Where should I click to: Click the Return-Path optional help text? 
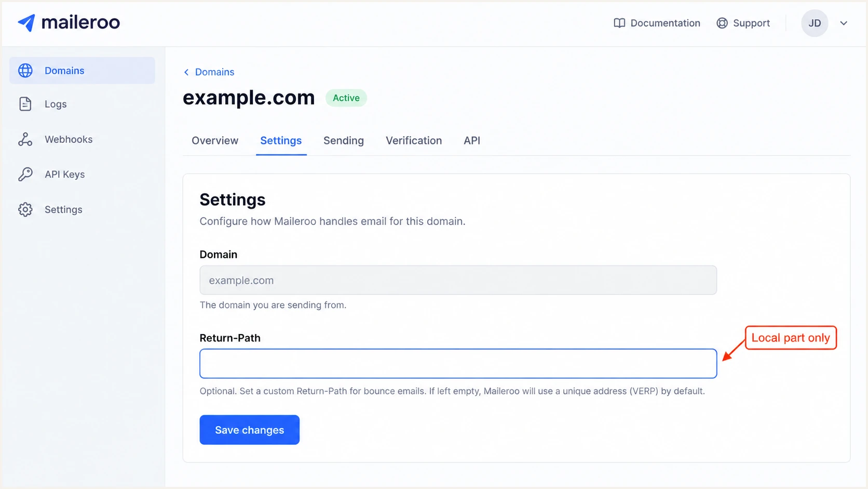coord(452,391)
